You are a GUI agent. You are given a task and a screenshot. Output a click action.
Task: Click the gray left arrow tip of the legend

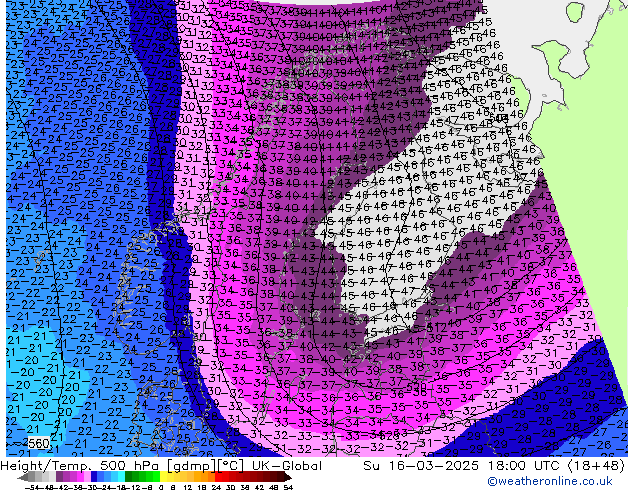22,477
